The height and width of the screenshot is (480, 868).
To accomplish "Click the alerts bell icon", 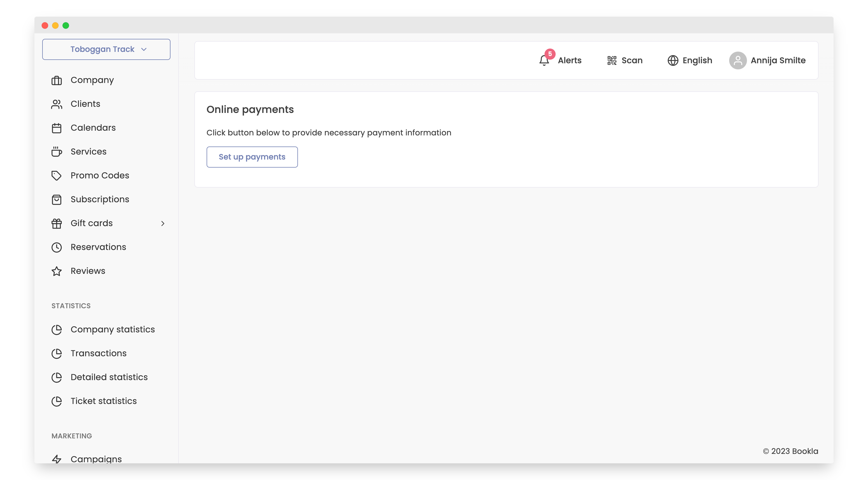I will pos(544,60).
